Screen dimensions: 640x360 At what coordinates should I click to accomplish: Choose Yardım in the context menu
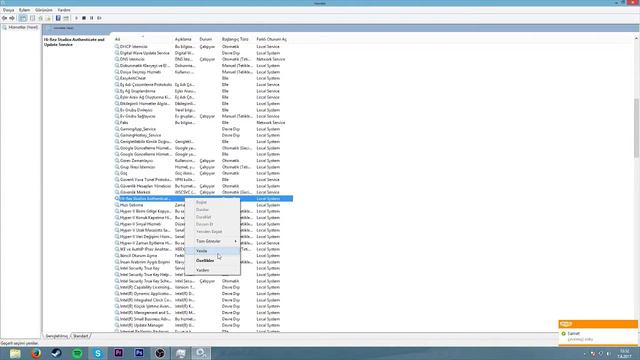212,270
